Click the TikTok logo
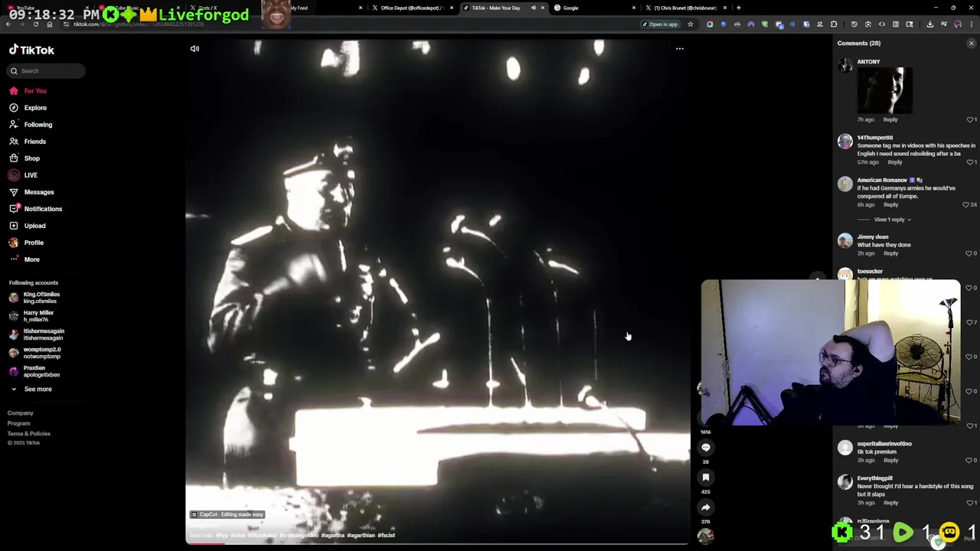The image size is (980, 551). 31,50
